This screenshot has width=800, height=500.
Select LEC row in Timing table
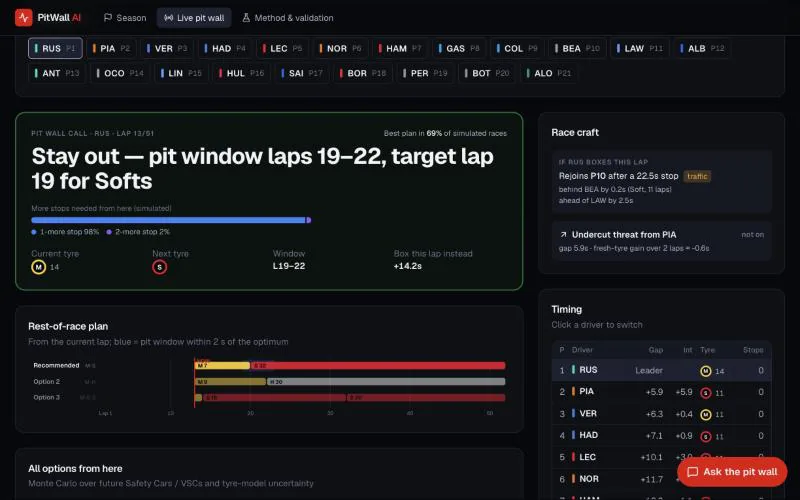[x=662, y=457]
